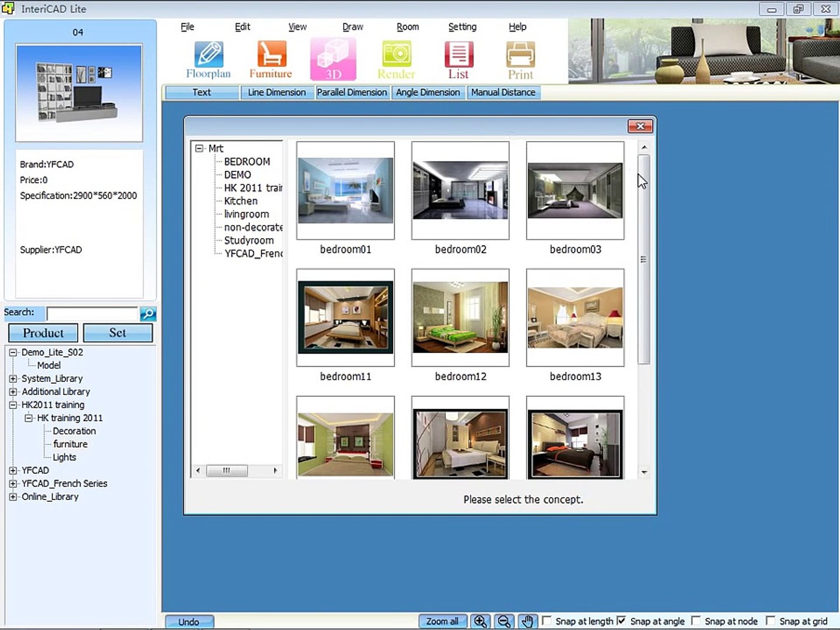The image size is (840, 630).
Task: Click the Parallel Dimension button
Action: pyautogui.click(x=352, y=92)
